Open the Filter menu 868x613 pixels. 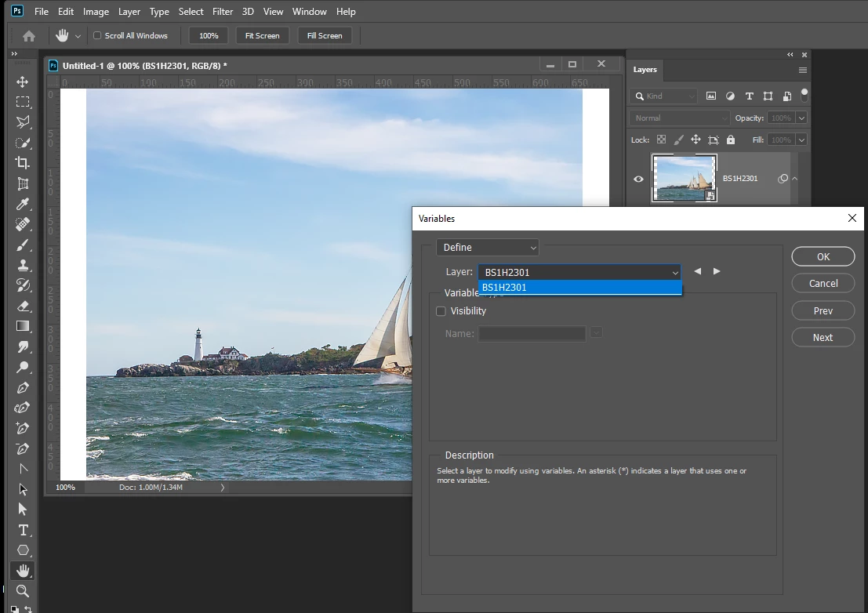223,12
